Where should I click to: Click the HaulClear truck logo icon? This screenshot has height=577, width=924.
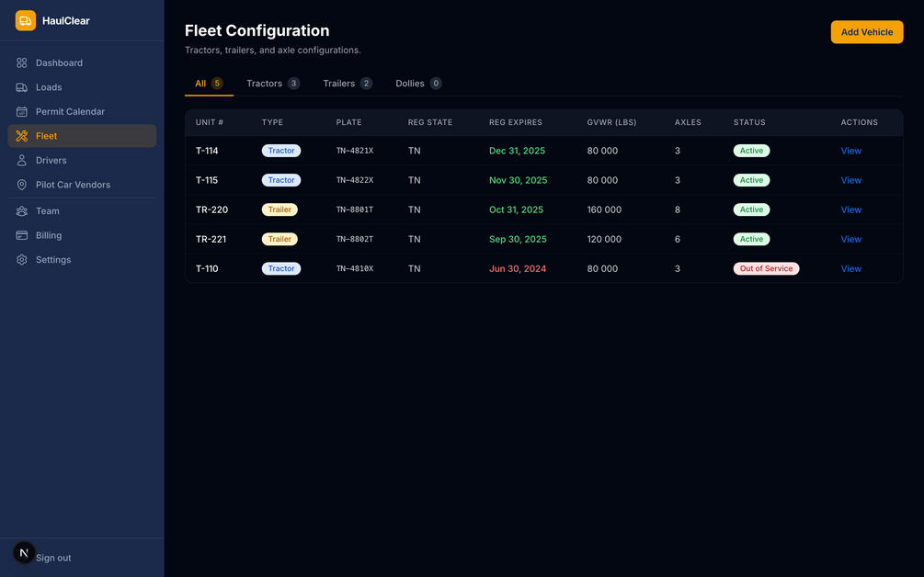pos(26,20)
